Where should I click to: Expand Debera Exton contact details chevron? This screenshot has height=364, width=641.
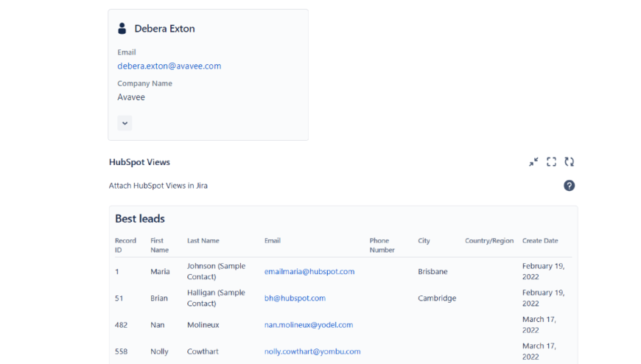(x=125, y=123)
